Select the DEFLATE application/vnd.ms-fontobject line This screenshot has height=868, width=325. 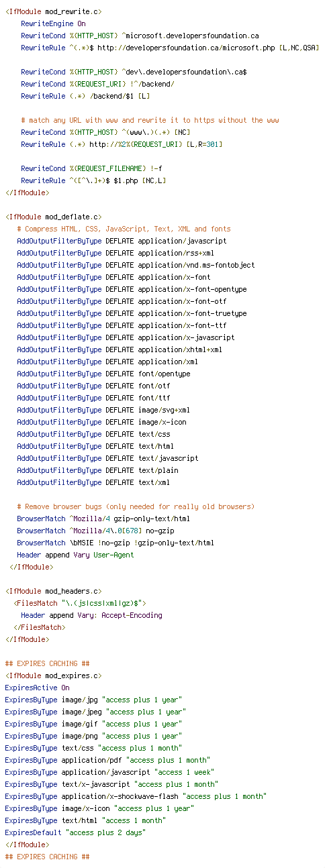click(x=136, y=265)
